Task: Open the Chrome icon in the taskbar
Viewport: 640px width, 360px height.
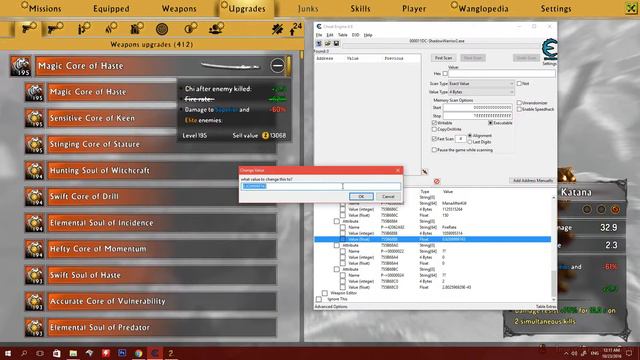Action: coord(138,353)
